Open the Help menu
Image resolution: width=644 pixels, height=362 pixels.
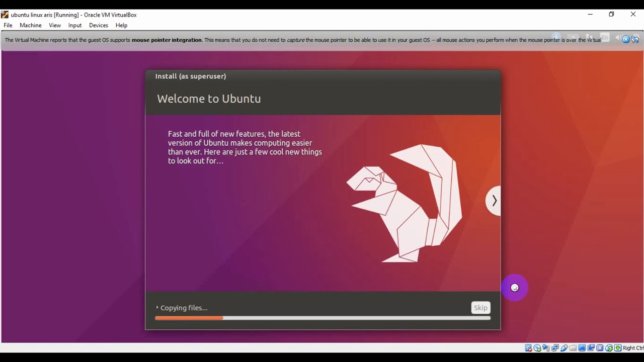pyautogui.click(x=121, y=25)
